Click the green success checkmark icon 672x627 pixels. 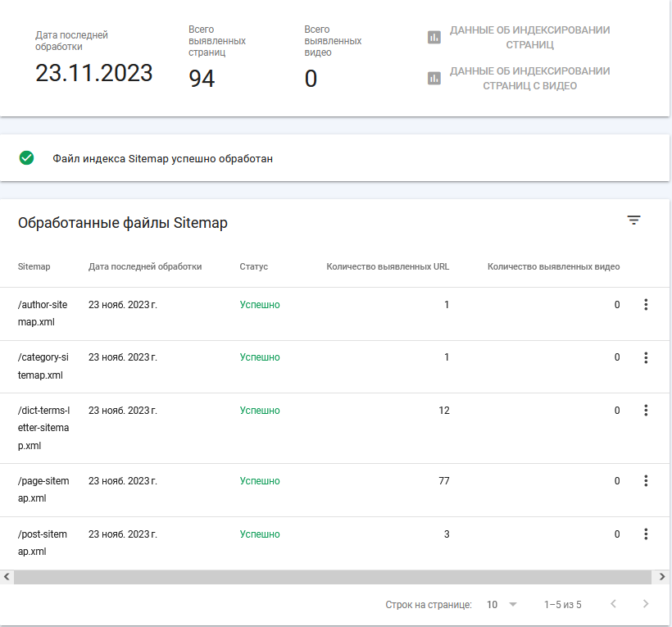point(26,158)
